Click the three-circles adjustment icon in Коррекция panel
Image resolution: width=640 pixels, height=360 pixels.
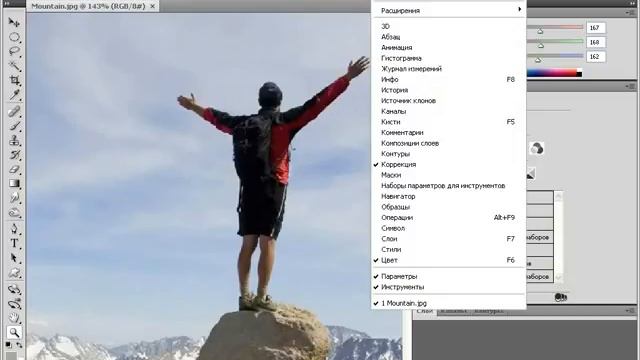(536, 149)
